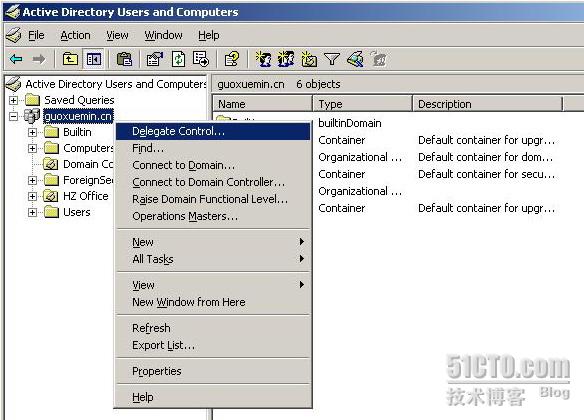
Task: Sort by the Type column header
Action: (x=362, y=104)
